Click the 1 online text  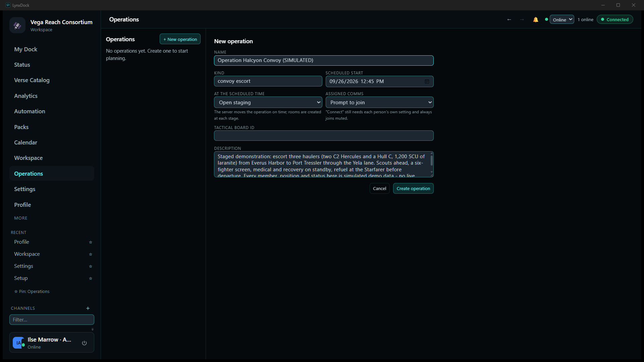(585, 19)
